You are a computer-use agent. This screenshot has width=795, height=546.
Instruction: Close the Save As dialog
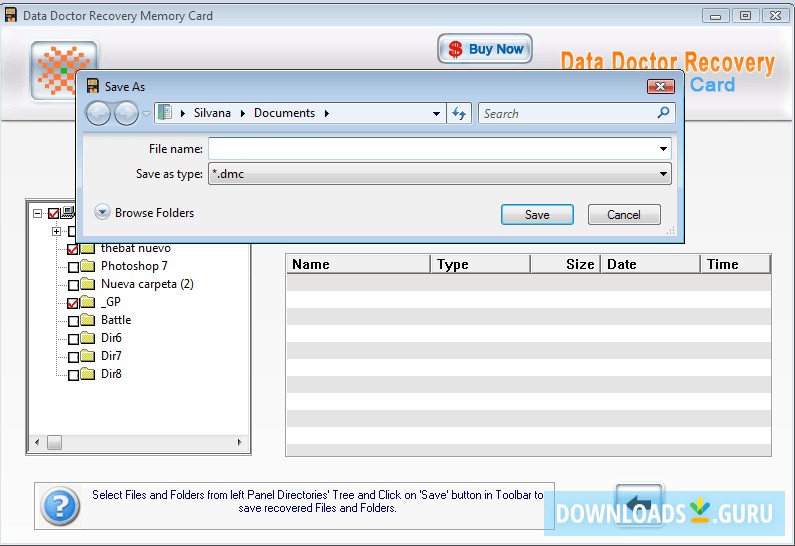660,87
